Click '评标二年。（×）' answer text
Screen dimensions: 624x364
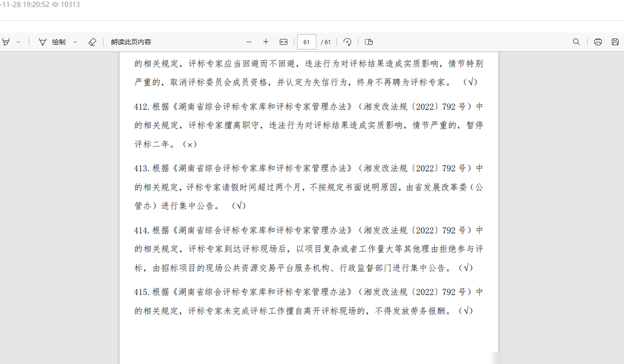166,144
